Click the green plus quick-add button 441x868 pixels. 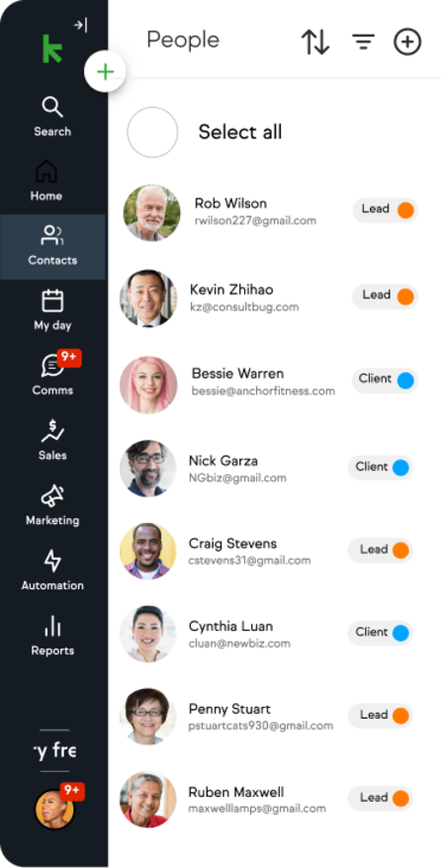pos(105,72)
